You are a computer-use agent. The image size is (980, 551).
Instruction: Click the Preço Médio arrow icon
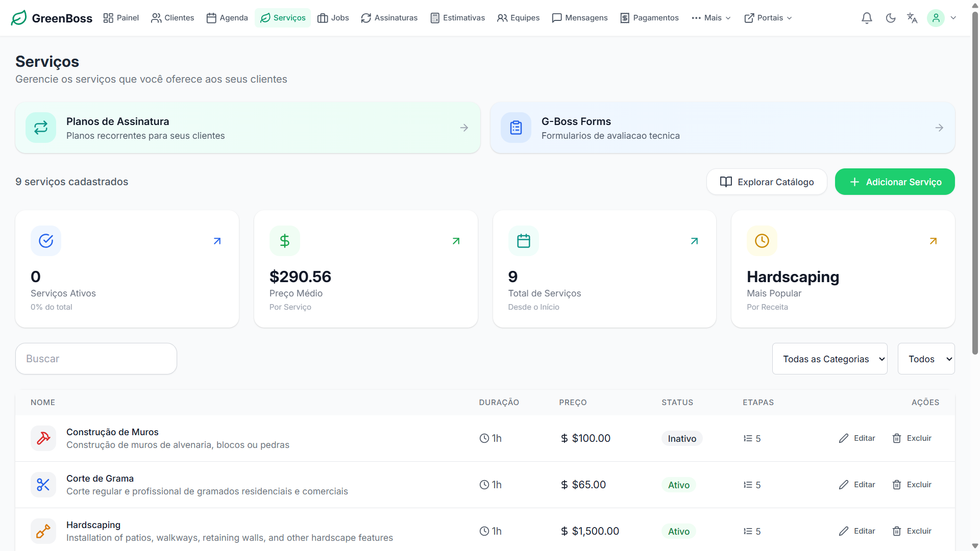pyautogui.click(x=456, y=241)
